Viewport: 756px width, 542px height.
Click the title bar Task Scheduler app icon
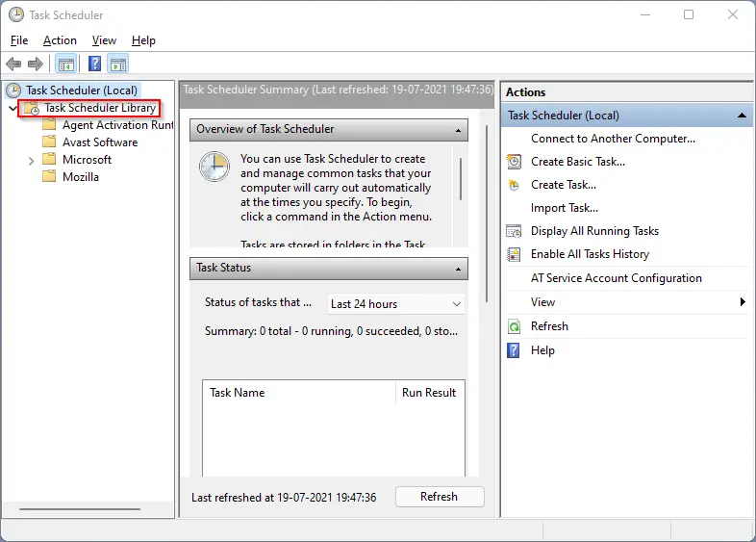pos(16,15)
